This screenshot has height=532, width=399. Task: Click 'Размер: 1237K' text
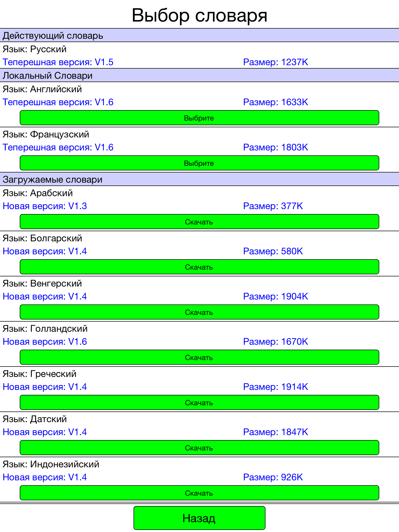pos(276,62)
